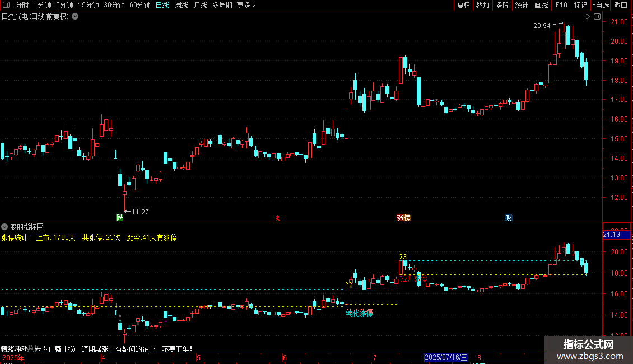This screenshot has width=633, height=364.
Task: Click the 不要下单! warning text
Action: [177, 349]
